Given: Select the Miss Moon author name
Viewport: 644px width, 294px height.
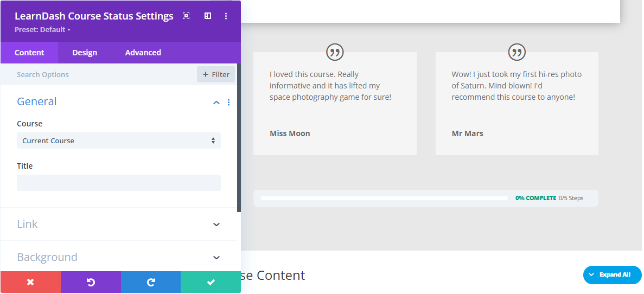Looking at the screenshot, I should [x=290, y=133].
